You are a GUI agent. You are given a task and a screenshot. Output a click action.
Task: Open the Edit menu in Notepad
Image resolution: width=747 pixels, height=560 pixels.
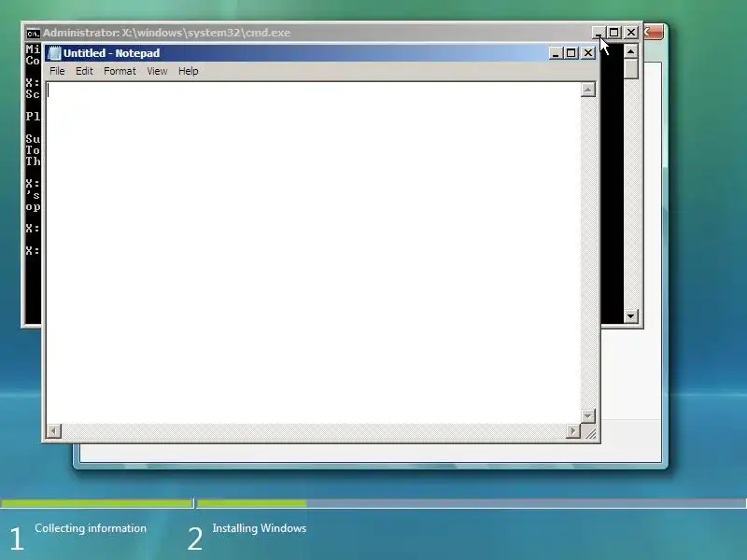[x=84, y=71]
